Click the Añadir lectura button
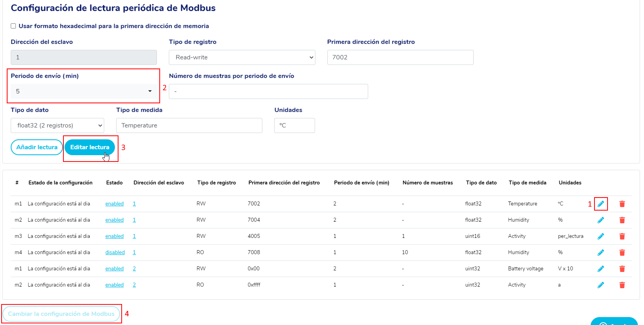Image resolution: width=644 pixels, height=325 pixels. 36,147
